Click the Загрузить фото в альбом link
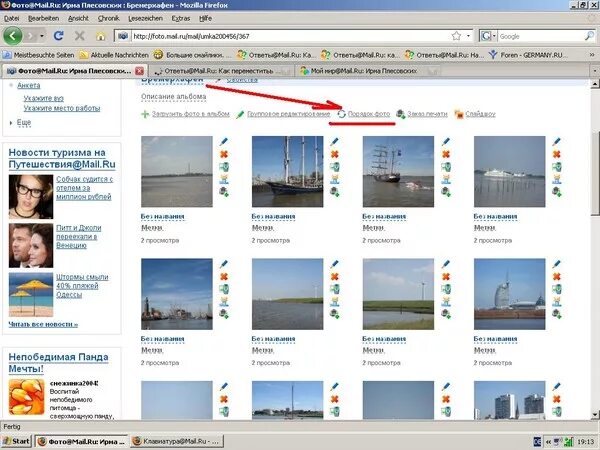Image resolution: width=600 pixels, height=450 pixels. [191, 114]
